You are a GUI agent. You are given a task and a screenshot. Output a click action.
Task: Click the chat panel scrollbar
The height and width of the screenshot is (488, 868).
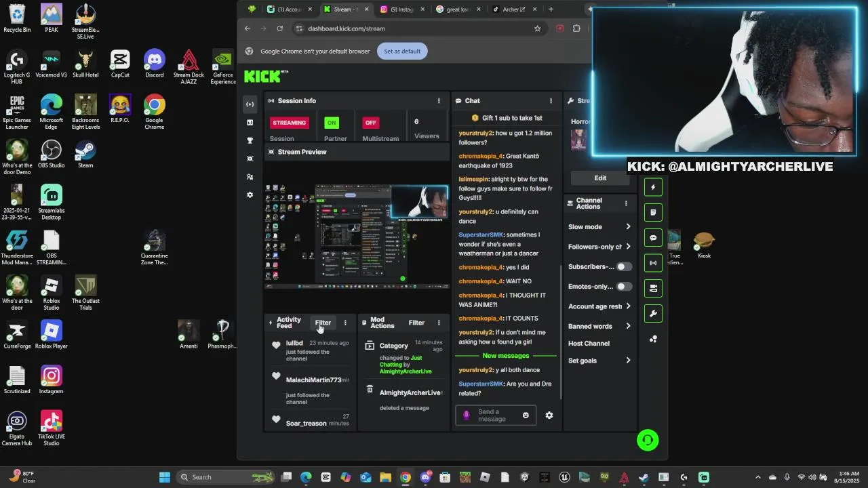click(561, 332)
